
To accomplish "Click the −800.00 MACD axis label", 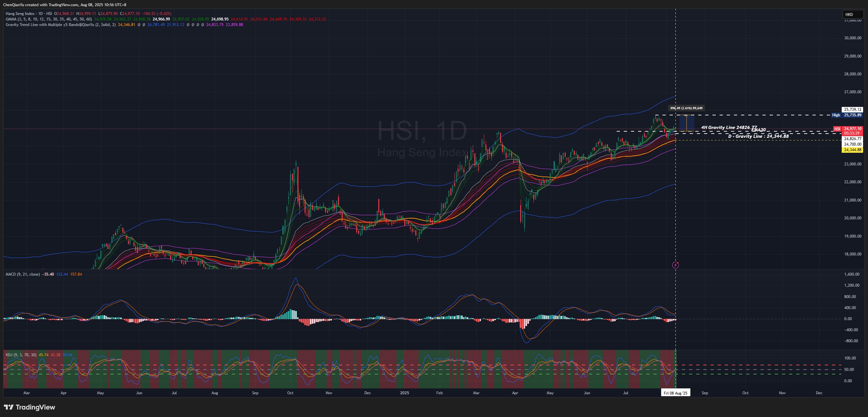I will 851,341.
